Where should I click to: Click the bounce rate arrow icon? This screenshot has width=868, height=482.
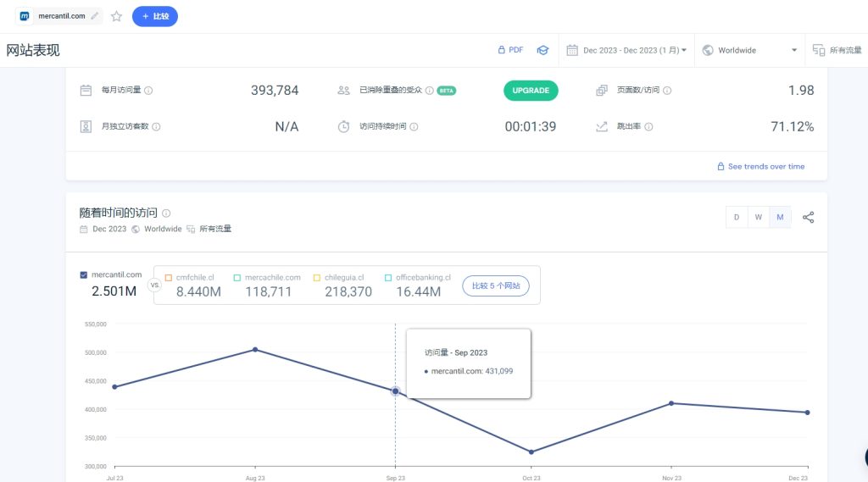tap(602, 127)
